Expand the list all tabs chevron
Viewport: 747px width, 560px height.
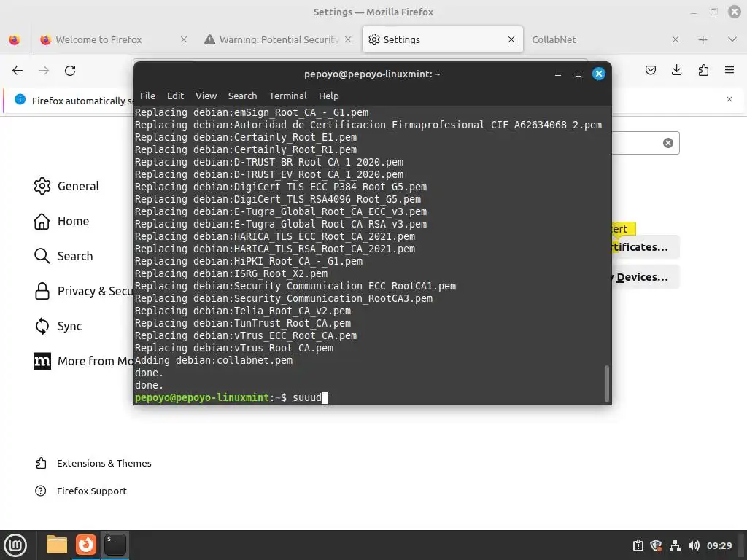[x=732, y=39]
